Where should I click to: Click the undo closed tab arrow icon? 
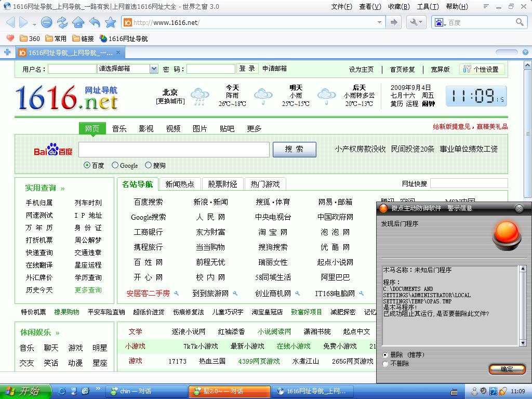tap(95, 22)
